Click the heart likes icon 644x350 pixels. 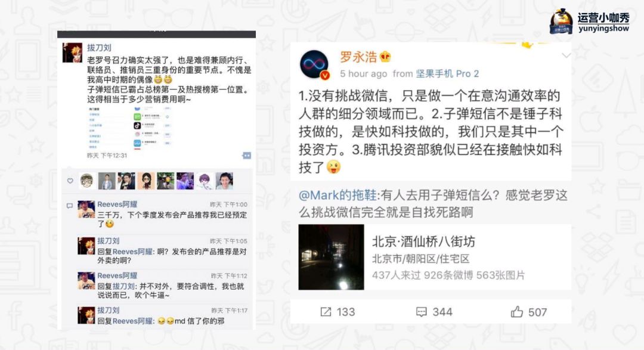70,181
